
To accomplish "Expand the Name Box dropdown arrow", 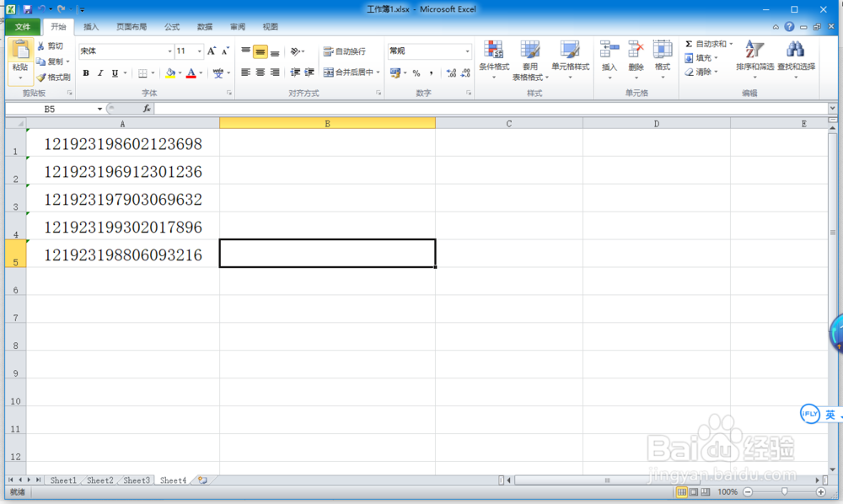I will click(x=99, y=109).
